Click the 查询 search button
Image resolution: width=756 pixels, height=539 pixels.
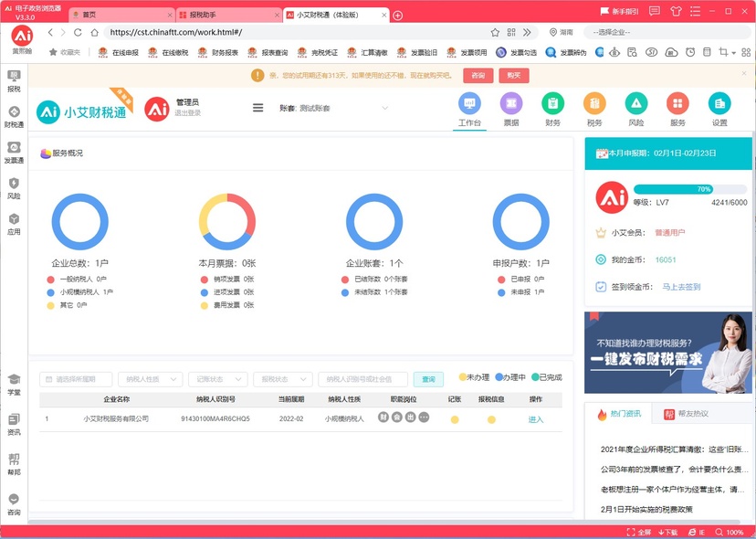[427, 379]
